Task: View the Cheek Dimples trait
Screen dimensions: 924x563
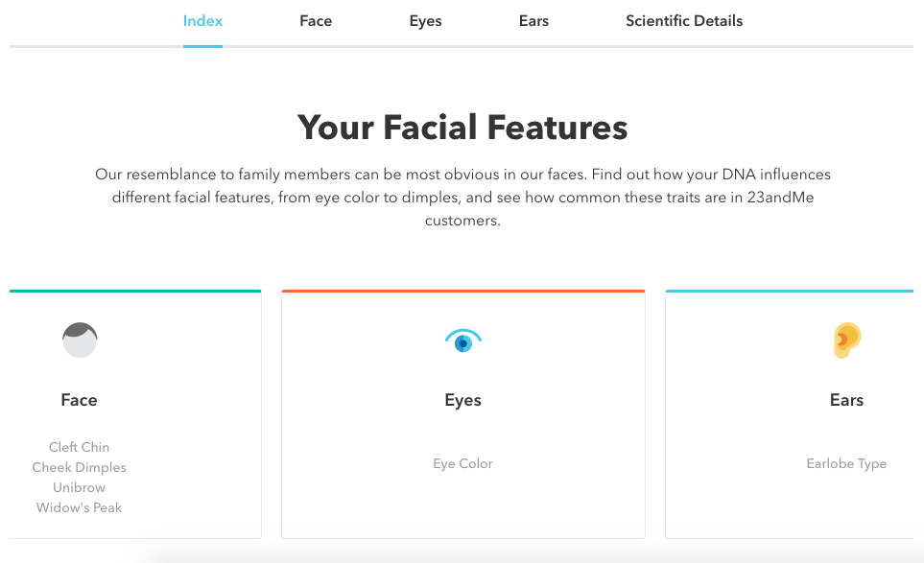Action: [x=80, y=467]
